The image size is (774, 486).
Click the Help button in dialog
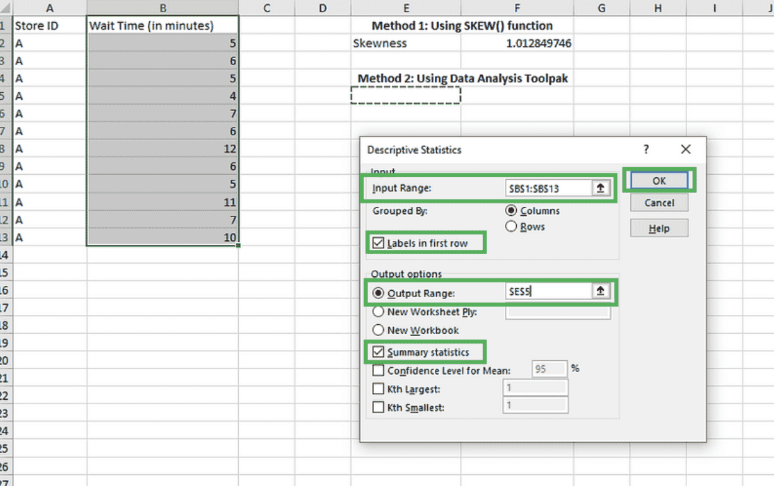point(659,228)
